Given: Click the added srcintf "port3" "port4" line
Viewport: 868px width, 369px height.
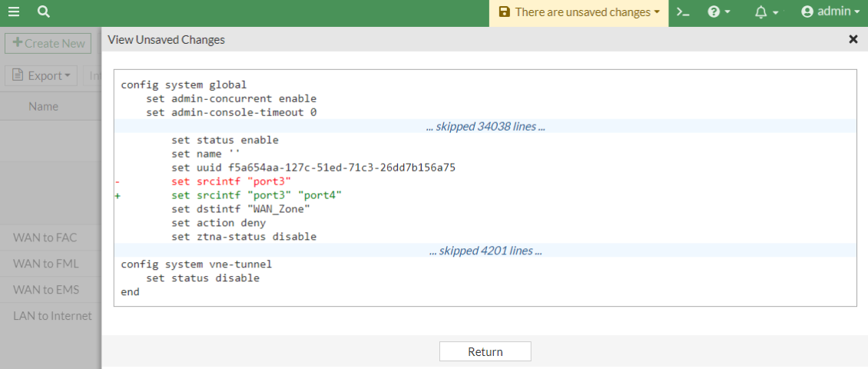Looking at the screenshot, I should coord(257,195).
